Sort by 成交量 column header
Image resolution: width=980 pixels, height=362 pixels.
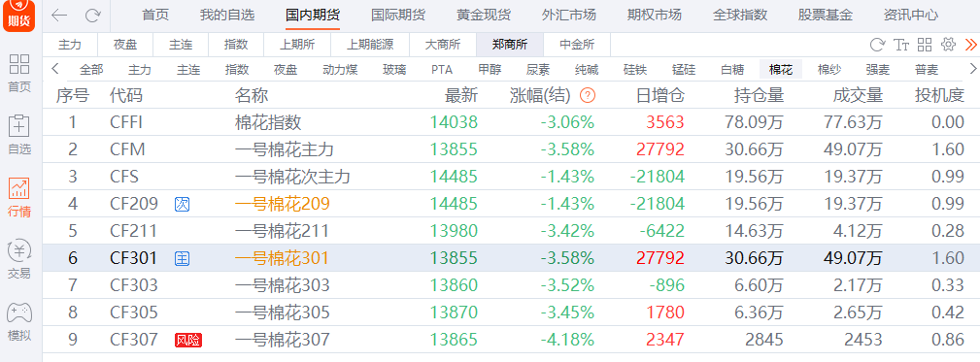858,95
